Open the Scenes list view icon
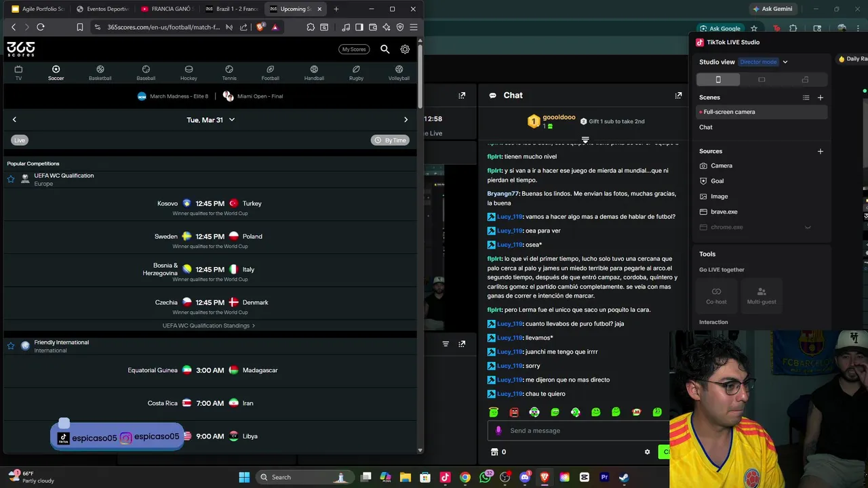This screenshot has width=868, height=488. [x=806, y=98]
